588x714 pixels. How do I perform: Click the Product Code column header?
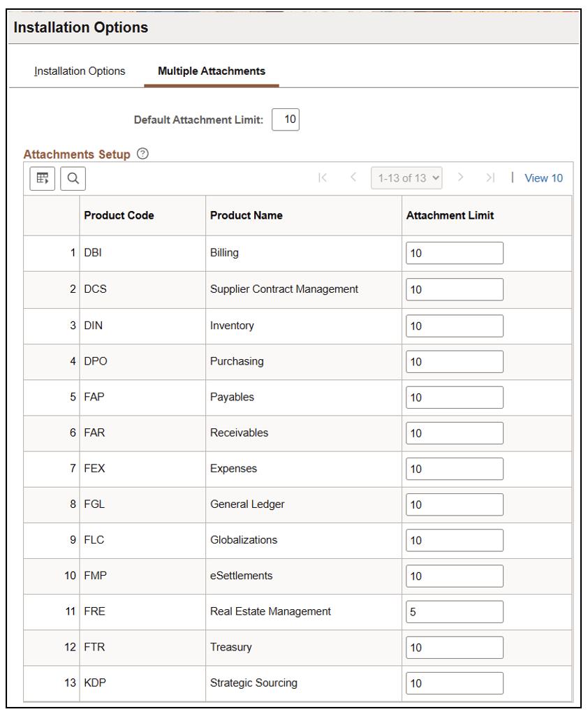click(x=119, y=216)
